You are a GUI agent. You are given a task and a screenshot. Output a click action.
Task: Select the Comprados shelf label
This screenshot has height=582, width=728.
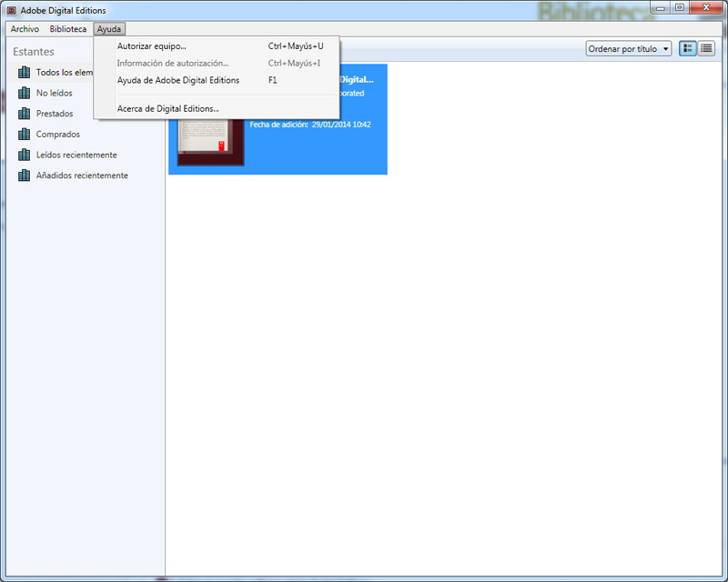coord(58,134)
